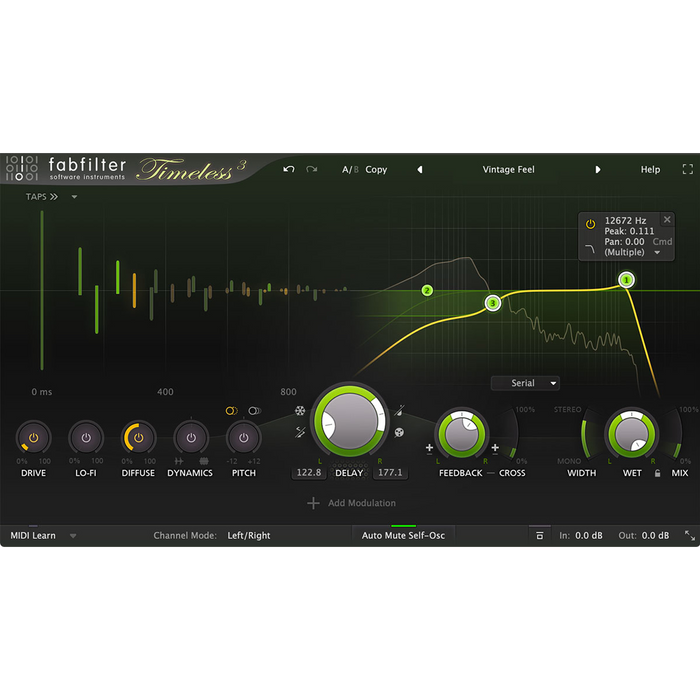Click the Feedback knob
Image resolution: width=700 pixels, height=700 pixels.
click(462, 433)
